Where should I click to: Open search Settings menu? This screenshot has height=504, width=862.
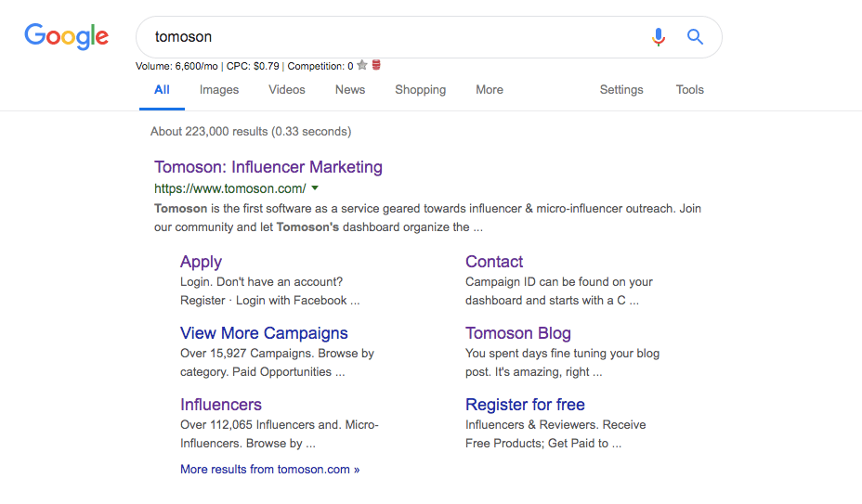point(621,90)
